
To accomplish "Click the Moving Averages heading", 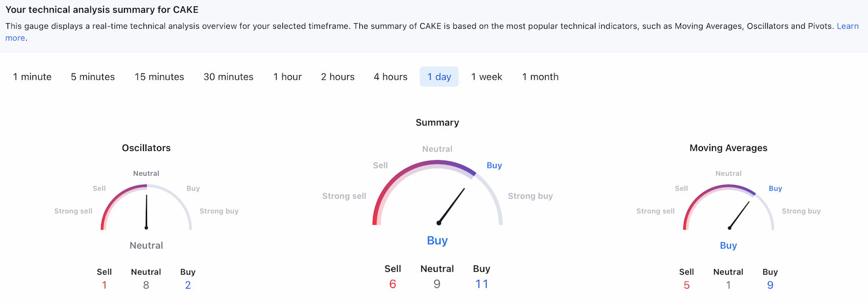I will [x=729, y=148].
